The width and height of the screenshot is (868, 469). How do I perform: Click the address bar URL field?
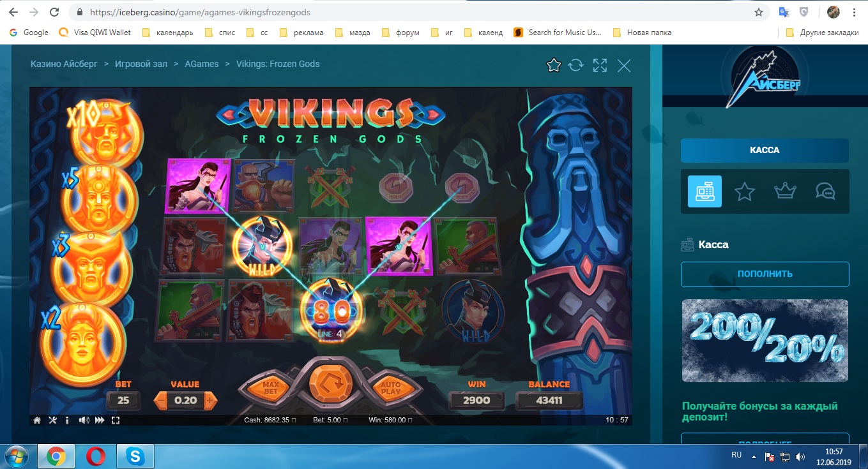pos(409,12)
